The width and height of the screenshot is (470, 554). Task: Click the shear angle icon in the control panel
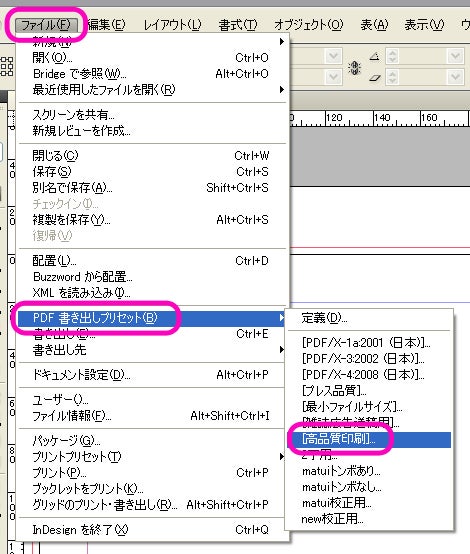point(375,78)
